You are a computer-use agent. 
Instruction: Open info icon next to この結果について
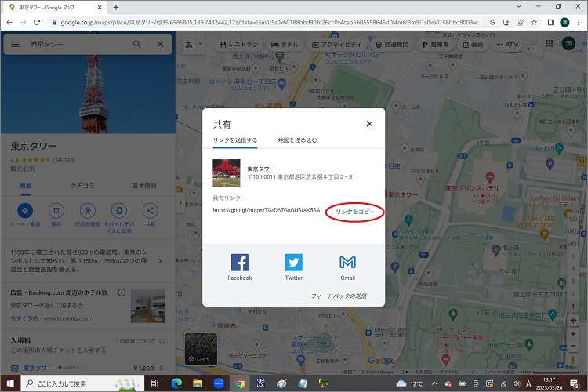pos(162,341)
